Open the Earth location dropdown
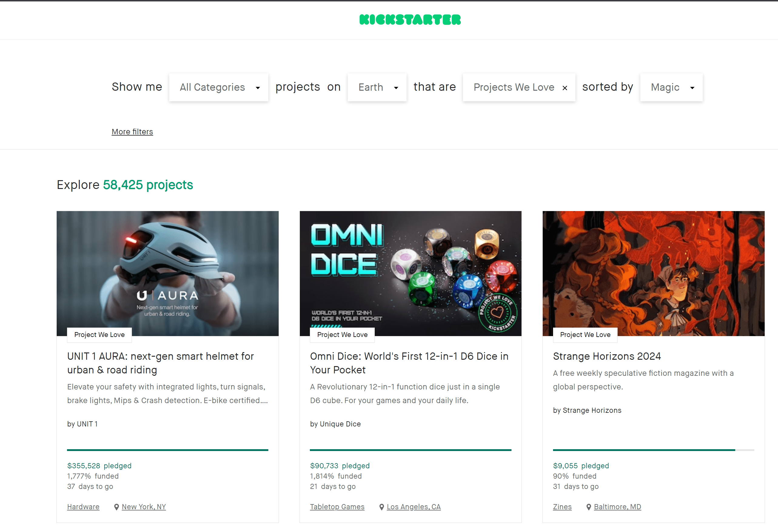 point(377,87)
